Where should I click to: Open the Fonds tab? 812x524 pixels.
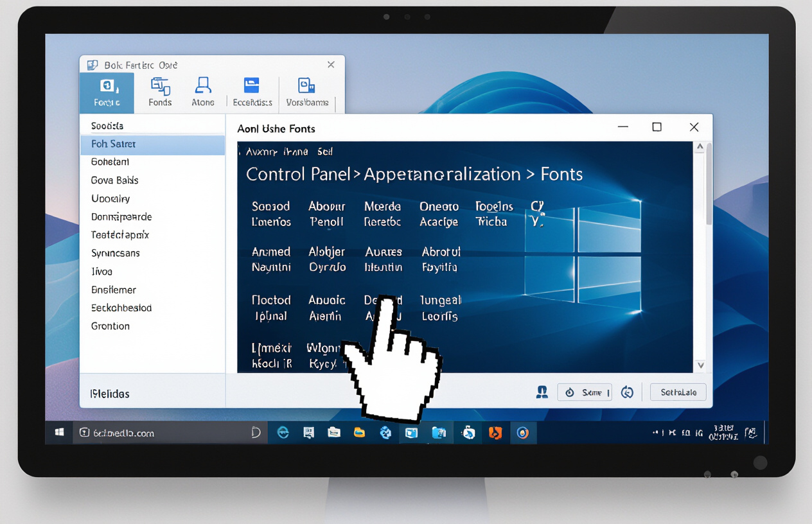(160, 92)
